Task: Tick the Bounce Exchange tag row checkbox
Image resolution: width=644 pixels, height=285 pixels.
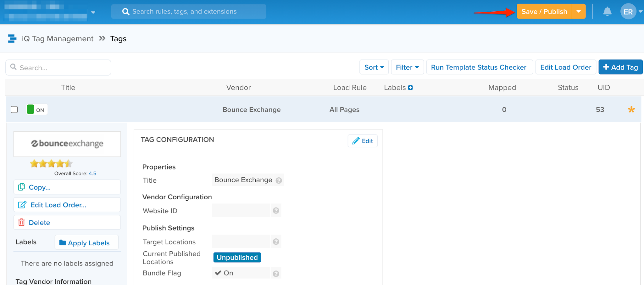Action: pos(14,110)
